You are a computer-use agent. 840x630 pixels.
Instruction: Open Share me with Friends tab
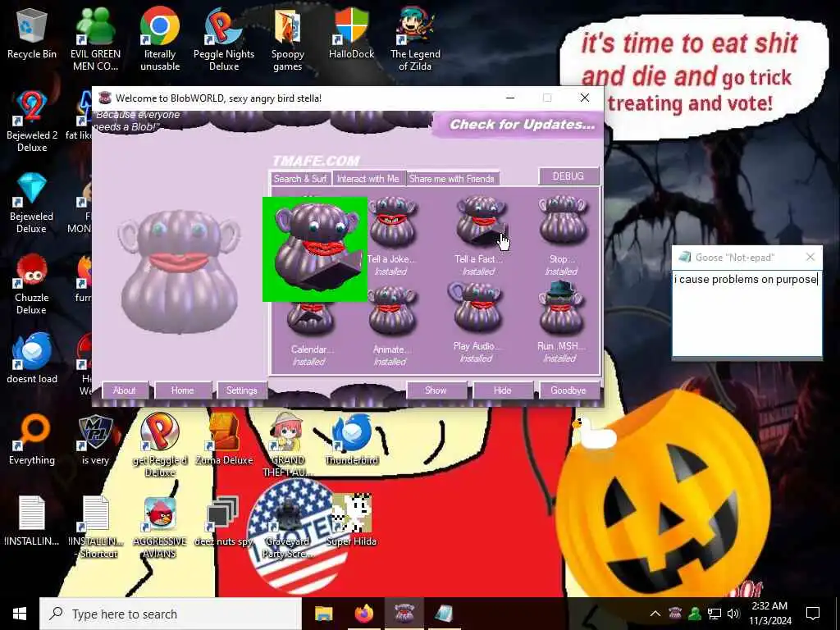click(x=452, y=179)
